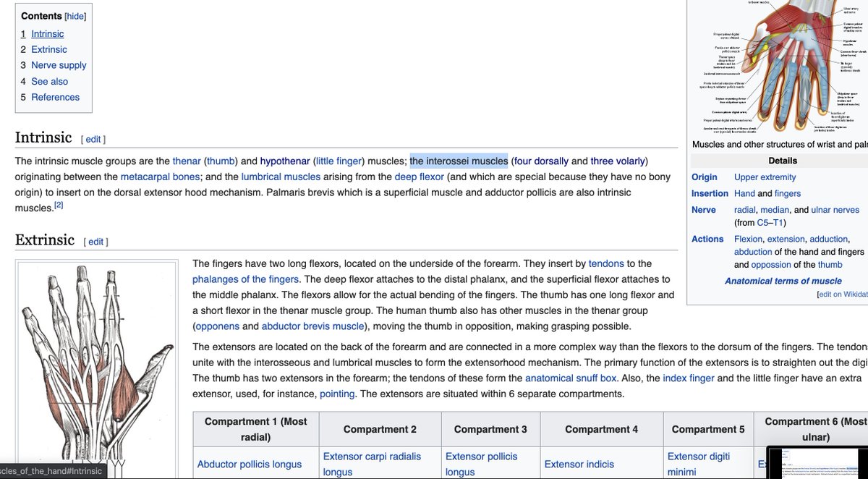Open the Origin infobox label link
The width and height of the screenshot is (868, 479).
click(x=705, y=177)
